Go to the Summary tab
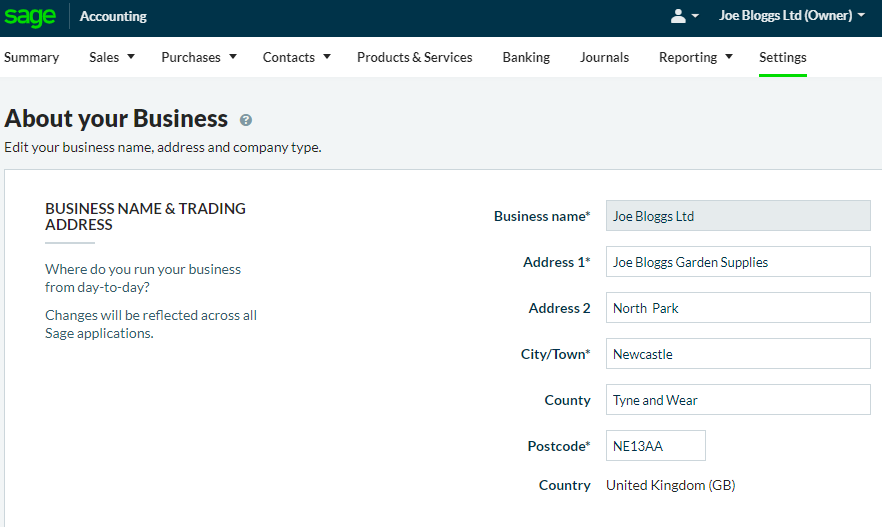Image resolution: width=882 pixels, height=527 pixels. tap(32, 57)
